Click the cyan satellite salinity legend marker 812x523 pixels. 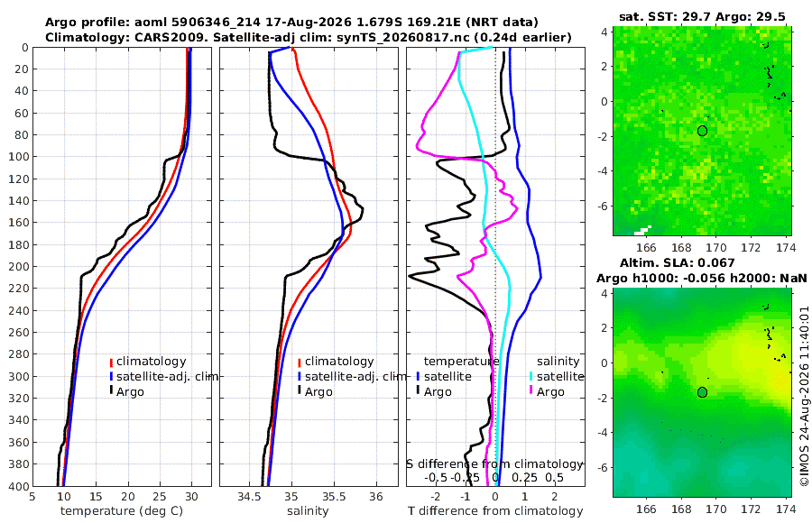[531, 376]
